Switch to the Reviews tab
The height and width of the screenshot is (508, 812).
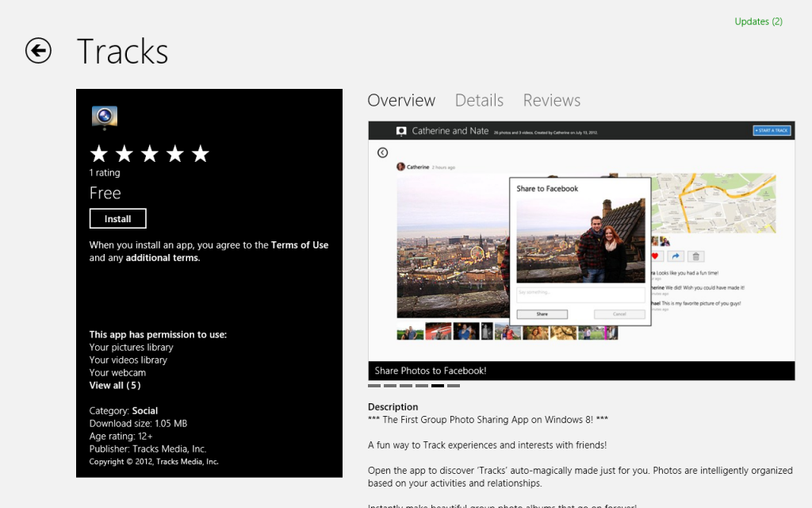(552, 100)
